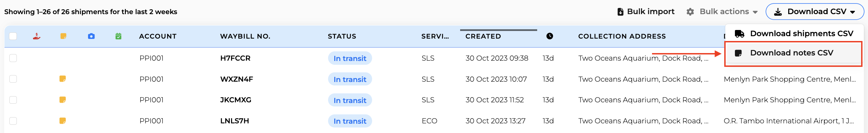
Task: Open the note icon on WXZN4F row
Action: pos(63,79)
